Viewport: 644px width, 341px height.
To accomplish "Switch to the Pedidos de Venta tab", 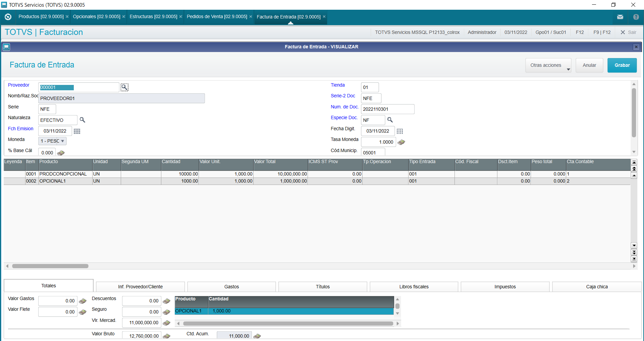I will [x=217, y=17].
